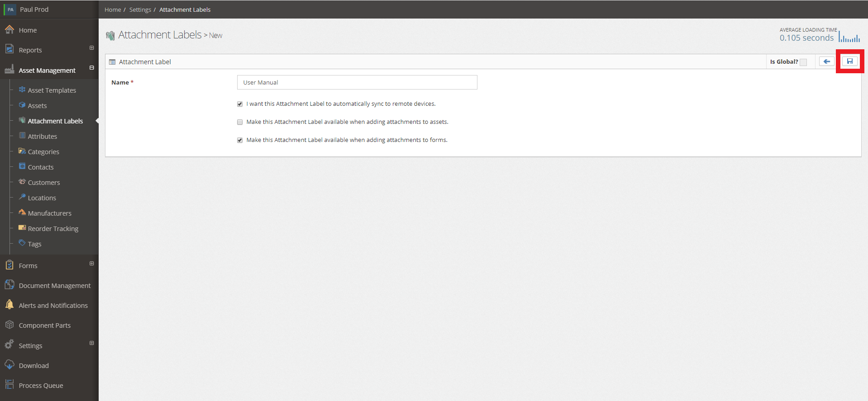Open Document Management menu

pos(55,286)
